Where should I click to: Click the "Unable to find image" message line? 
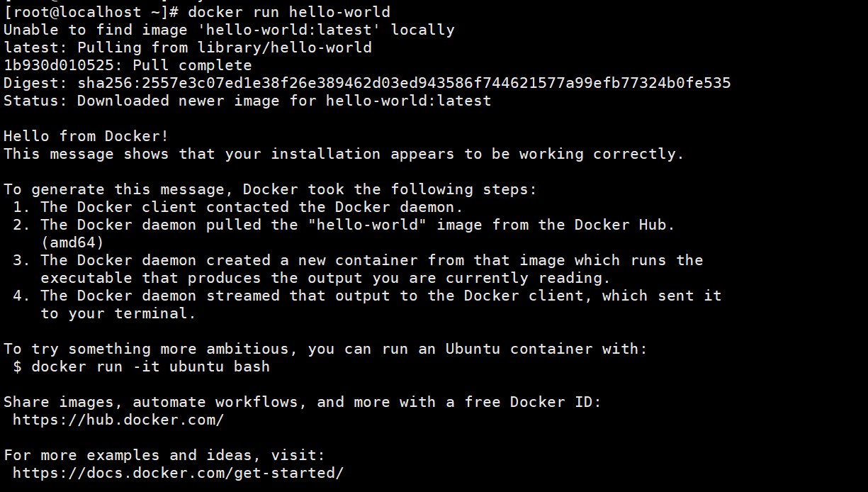coord(229,30)
